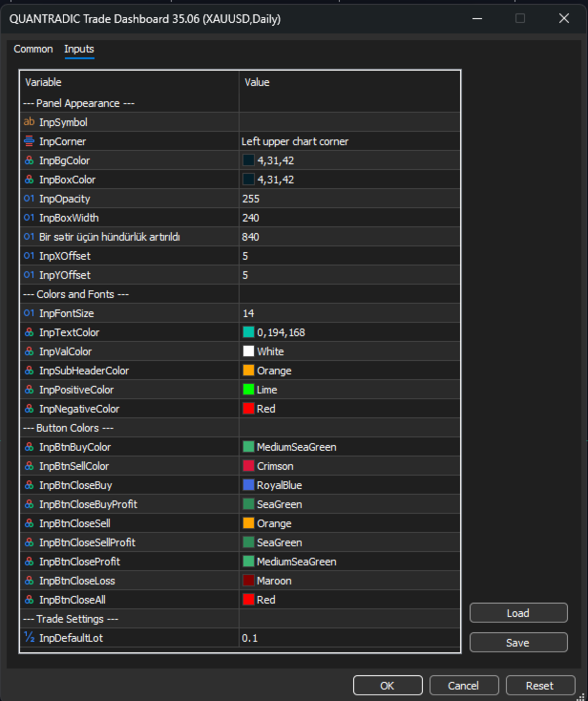588x701 pixels.
Task: Click the string type icon beside InpSymbol
Action: pos(29,121)
